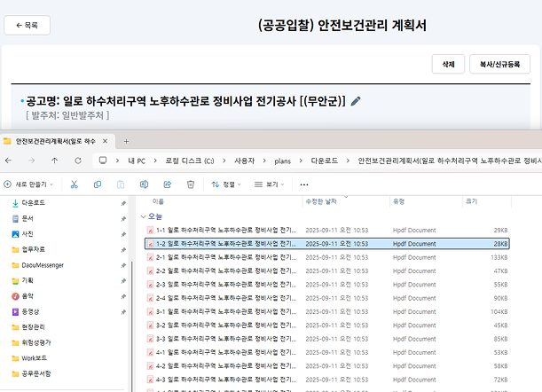Navigate back with the Explorer back arrow
The width and height of the screenshot is (542, 392).
[x=10, y=161]
